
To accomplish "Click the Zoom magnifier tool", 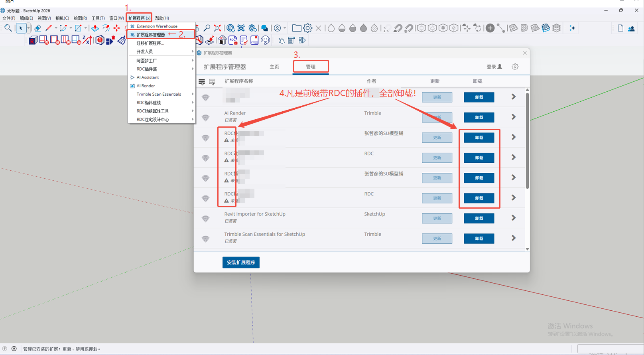I will click(x=207, y=28).
